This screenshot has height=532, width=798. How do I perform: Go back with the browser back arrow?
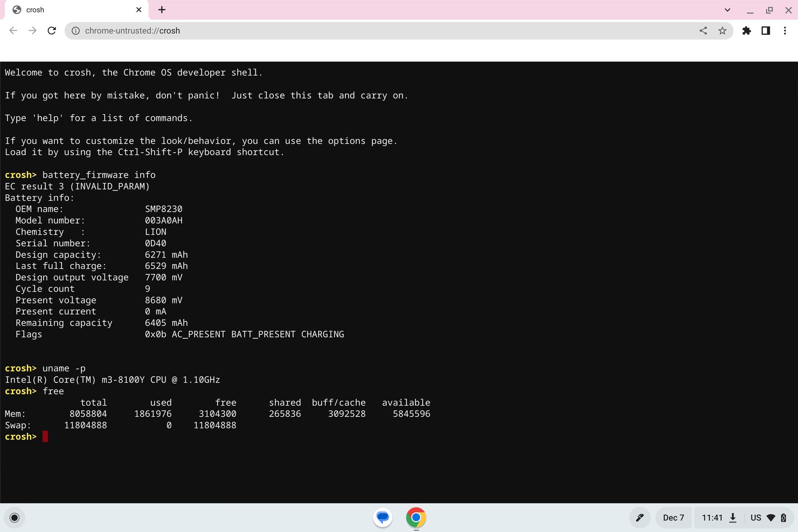(13, 31)
